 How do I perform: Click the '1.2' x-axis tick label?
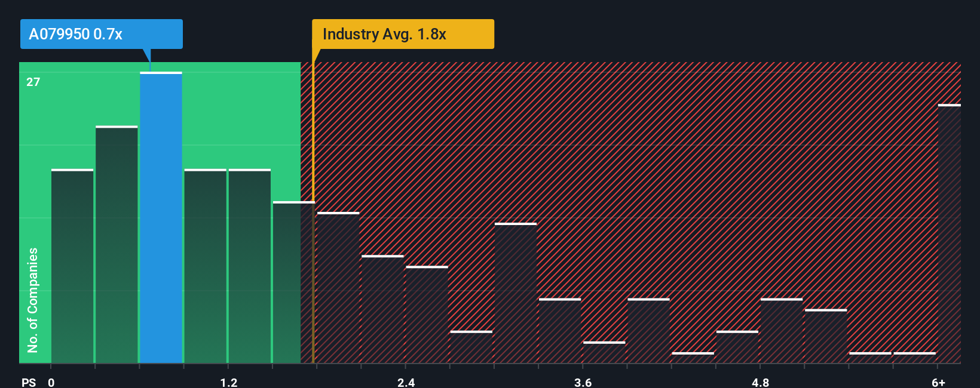[x=229, y=383]
